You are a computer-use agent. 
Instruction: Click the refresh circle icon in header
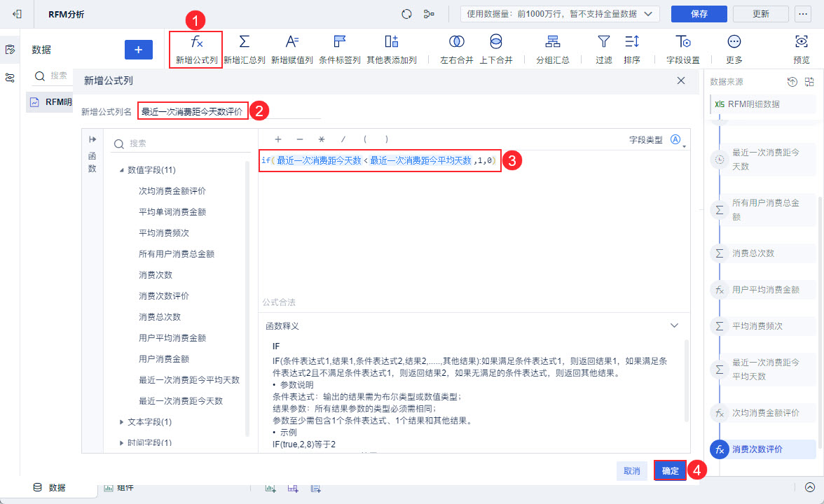click(x=406, y=14)
